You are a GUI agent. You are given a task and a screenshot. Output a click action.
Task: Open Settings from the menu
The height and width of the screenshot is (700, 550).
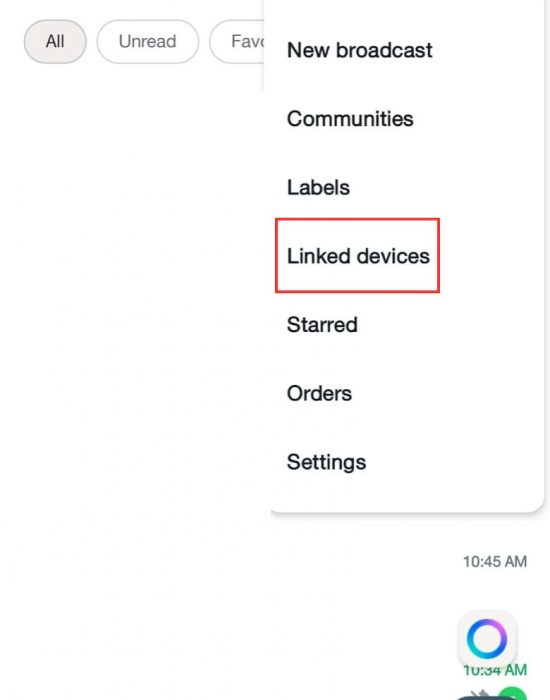coord(326,462)
